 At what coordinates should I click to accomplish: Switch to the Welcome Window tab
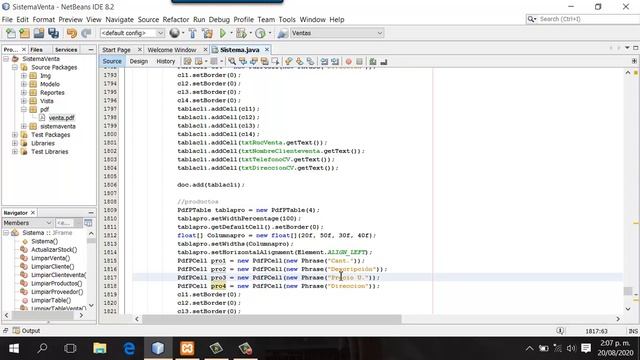pos(172,50)
